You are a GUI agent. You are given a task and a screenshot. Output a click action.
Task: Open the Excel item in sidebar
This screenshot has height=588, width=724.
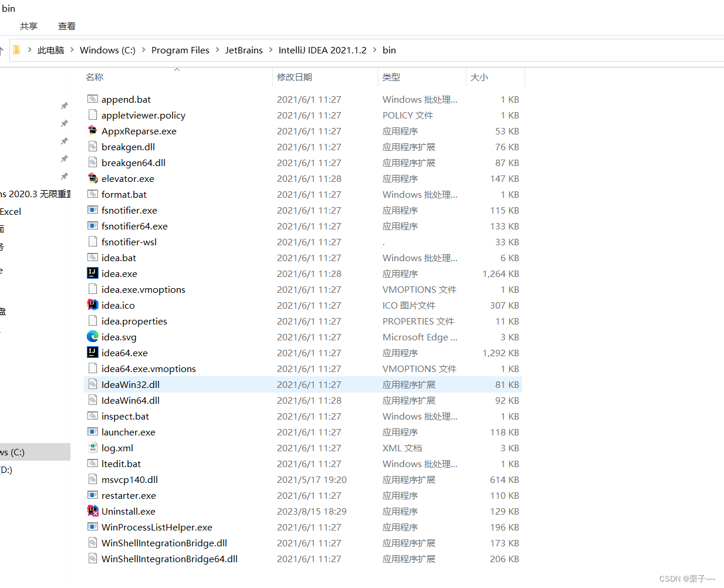click(x=11, y=211)
